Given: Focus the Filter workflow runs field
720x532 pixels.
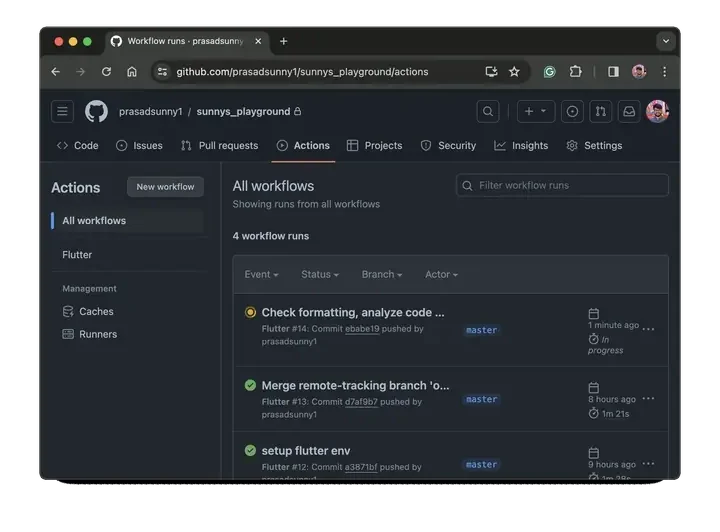Looking at the screenshot, I should click(562, 185).
